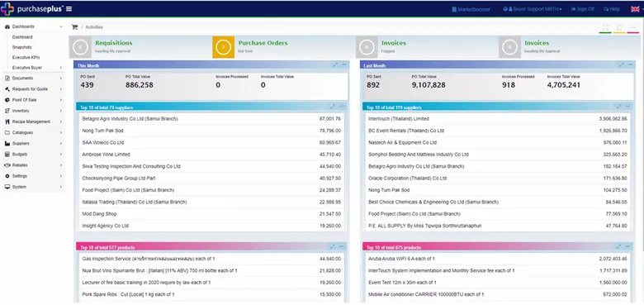Expand the This Month panel arrows icon

(x=335, y=65)
